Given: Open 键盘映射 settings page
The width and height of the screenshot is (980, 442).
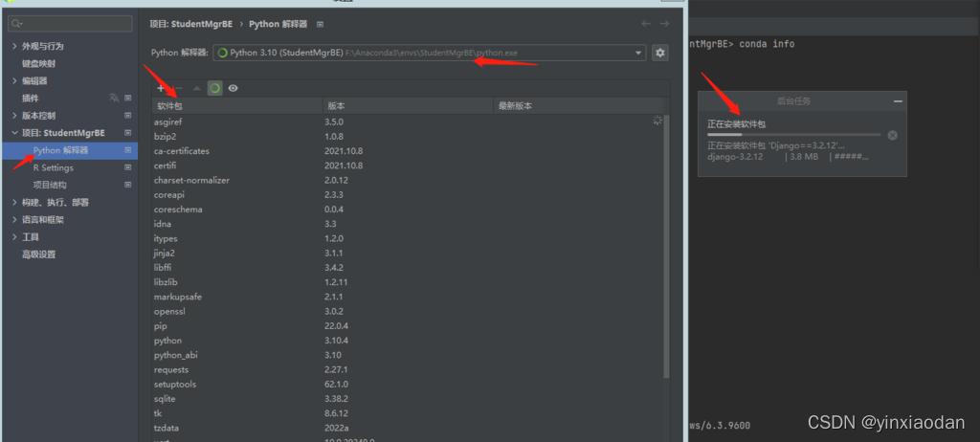Looking at the screenshot, I should (x=38, y=64).
